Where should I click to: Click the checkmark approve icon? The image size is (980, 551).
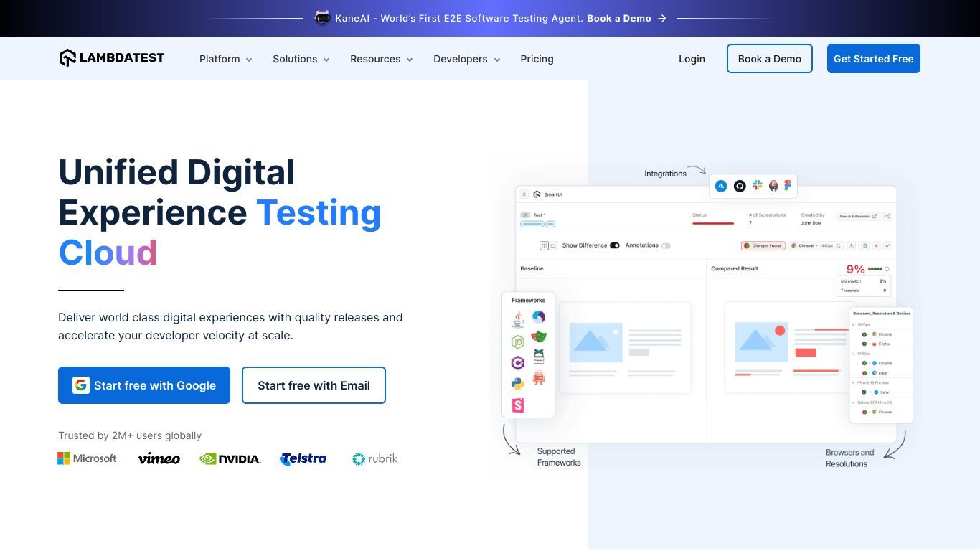click(x=887, y=245)
